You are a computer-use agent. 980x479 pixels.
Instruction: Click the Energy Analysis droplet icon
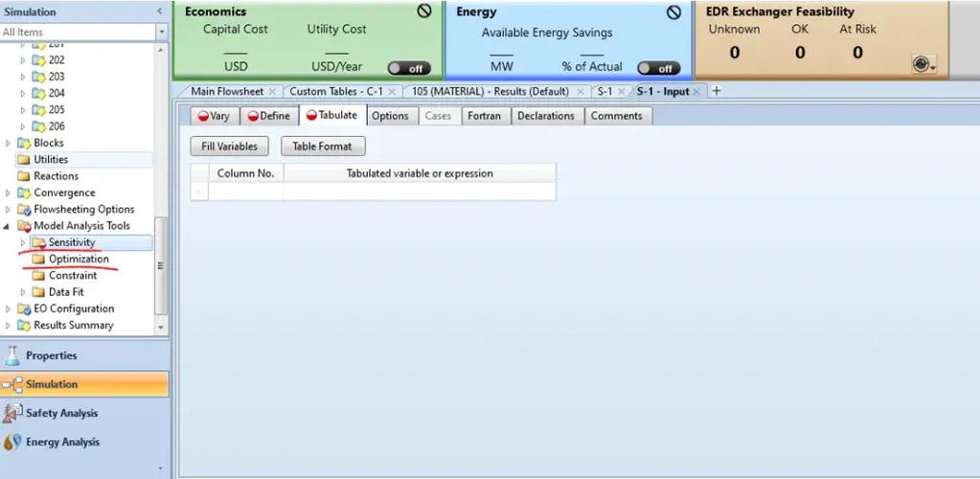point(11,442)
